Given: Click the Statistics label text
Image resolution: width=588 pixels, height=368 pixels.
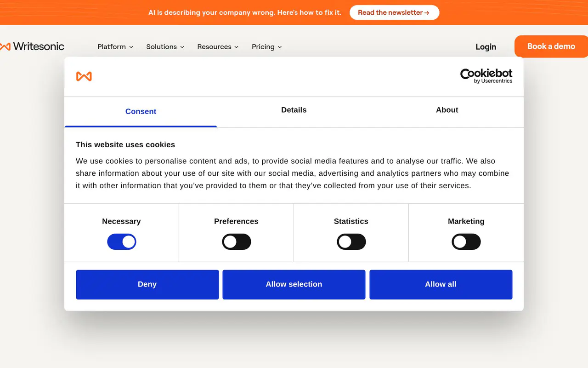Looking at the screenshot, I should [351, 221].
